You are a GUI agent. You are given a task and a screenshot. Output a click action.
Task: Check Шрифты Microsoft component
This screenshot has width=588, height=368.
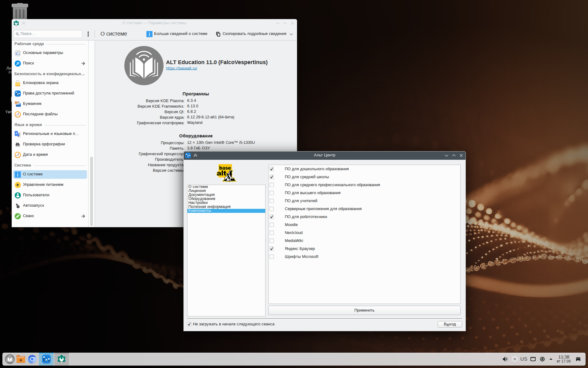272,257
